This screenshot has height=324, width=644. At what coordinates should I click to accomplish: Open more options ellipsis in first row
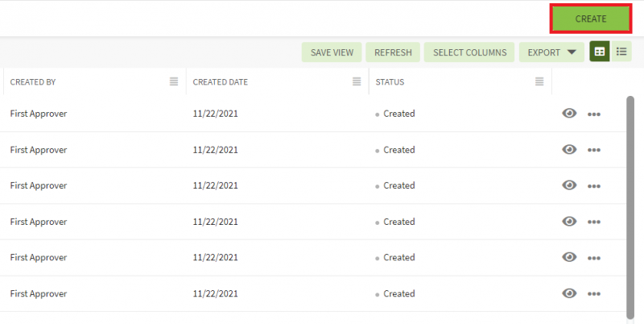pos(594,114)
